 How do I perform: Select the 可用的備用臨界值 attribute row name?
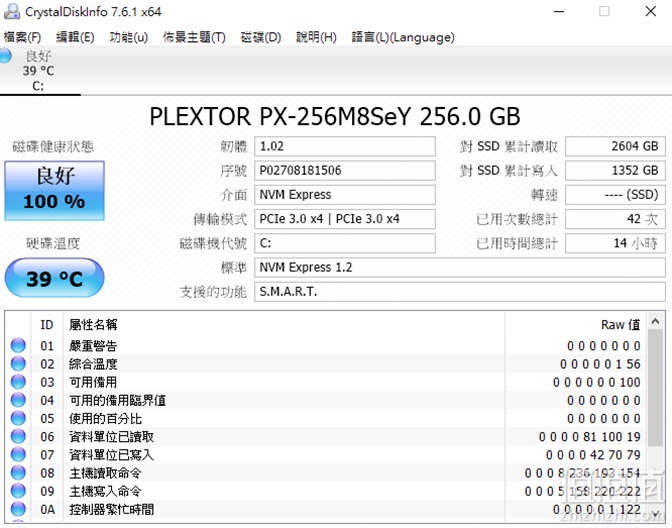point(117,400)
